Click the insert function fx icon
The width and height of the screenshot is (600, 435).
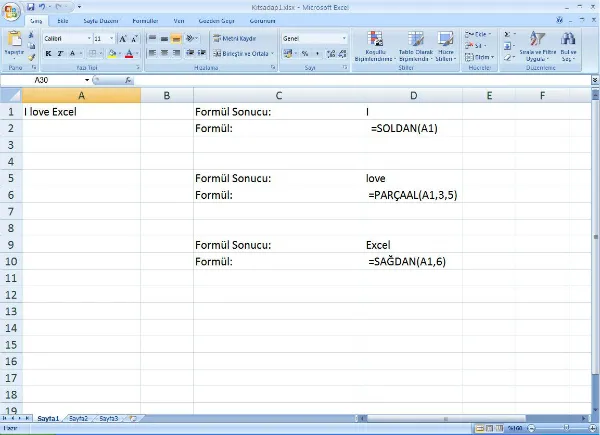coord(127,79)
